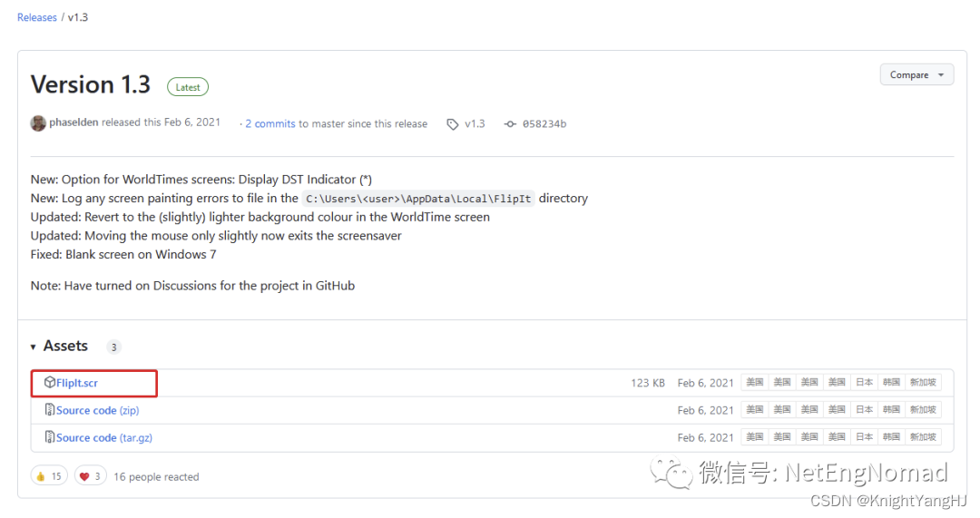Collapse the Assets section triangle

(34, 347)
